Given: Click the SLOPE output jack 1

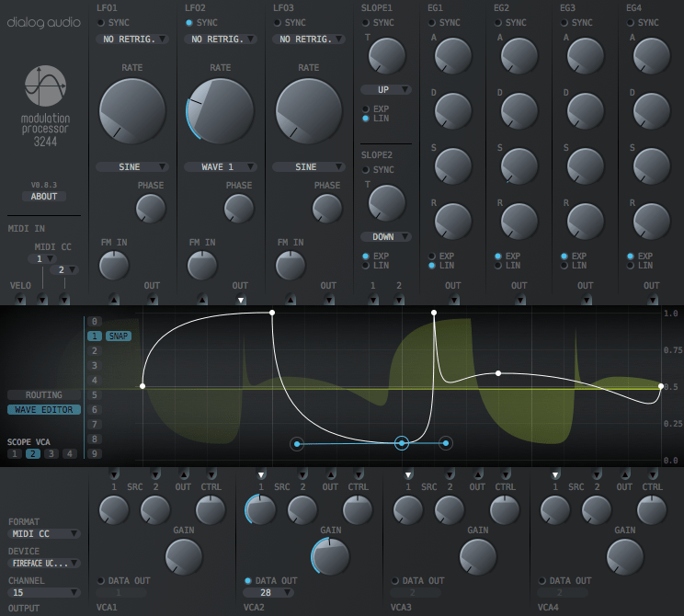Looking at the screenshot, I should click(373, 300).
